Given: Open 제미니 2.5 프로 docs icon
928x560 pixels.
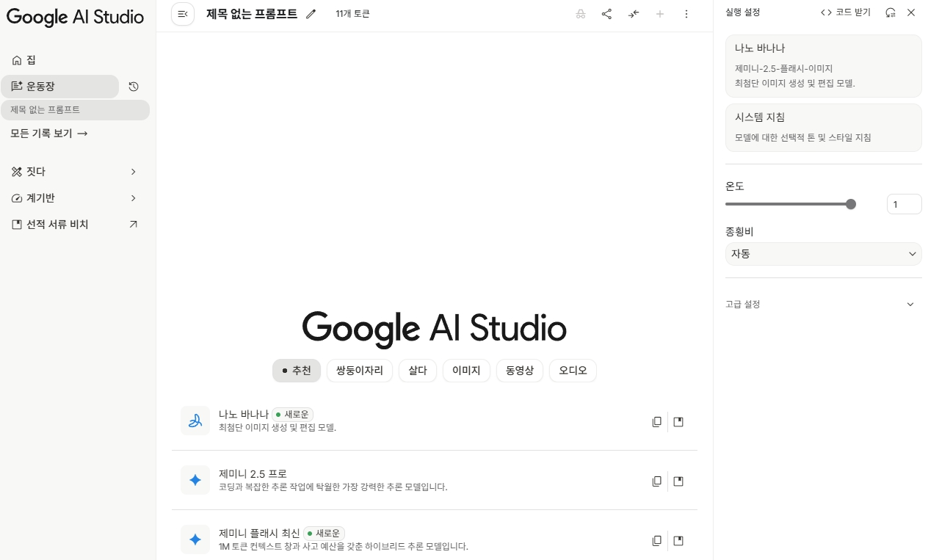Looking at the screenshot, I should (678, 481).
